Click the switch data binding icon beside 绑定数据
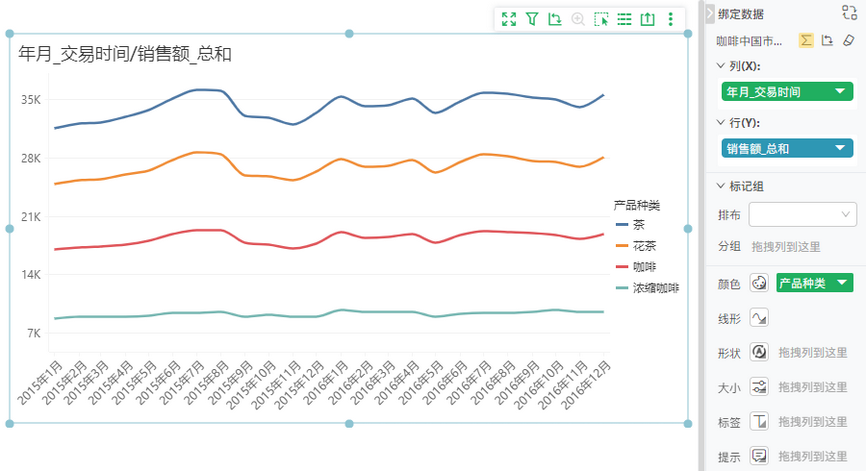Viewport: 866px width, 471px height. click(x=849, y=13)
